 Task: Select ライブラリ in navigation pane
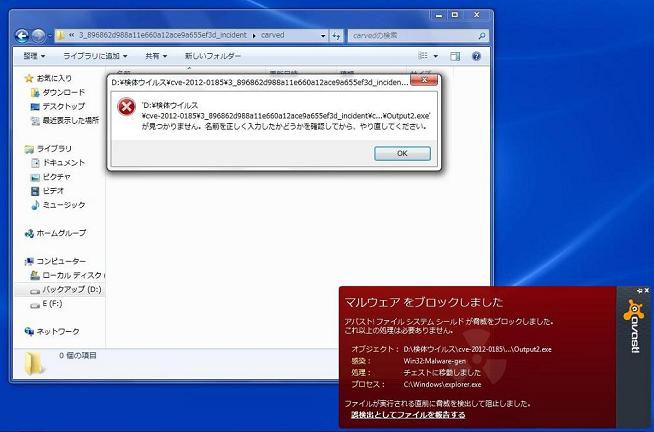(x=54, y=148)
